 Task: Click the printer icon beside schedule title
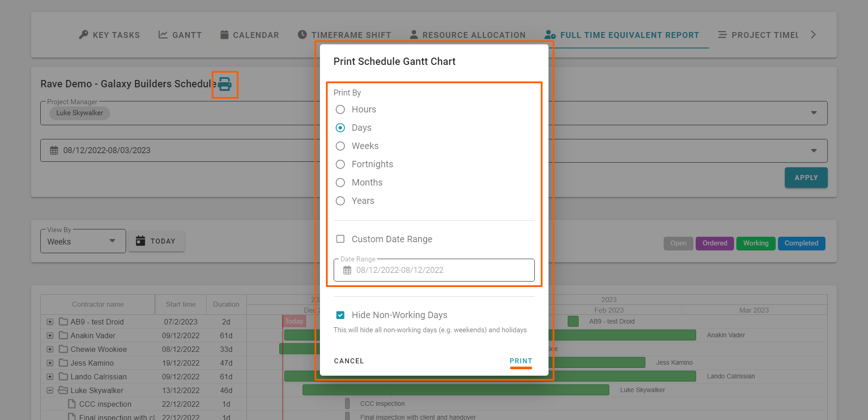(224, 85)
